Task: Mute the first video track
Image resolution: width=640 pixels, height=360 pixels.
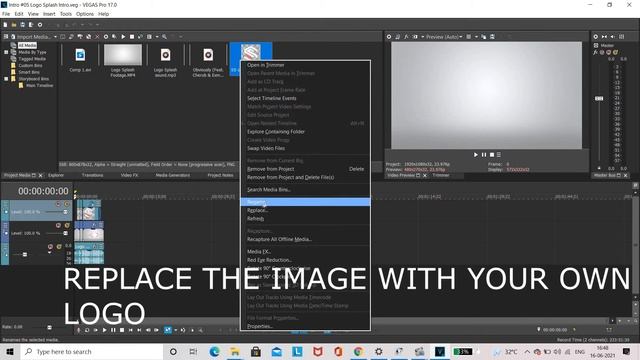Action: click(58, 204)
